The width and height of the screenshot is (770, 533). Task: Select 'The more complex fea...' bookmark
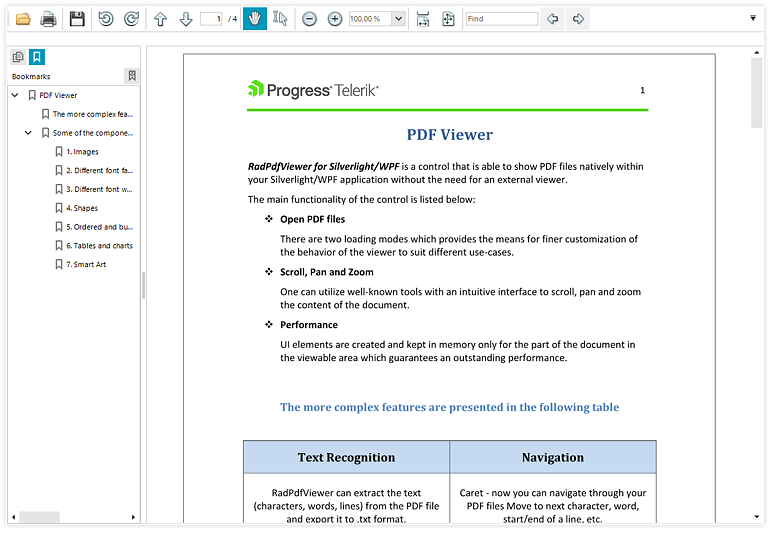pyautogui.click(x=93, y=114)
